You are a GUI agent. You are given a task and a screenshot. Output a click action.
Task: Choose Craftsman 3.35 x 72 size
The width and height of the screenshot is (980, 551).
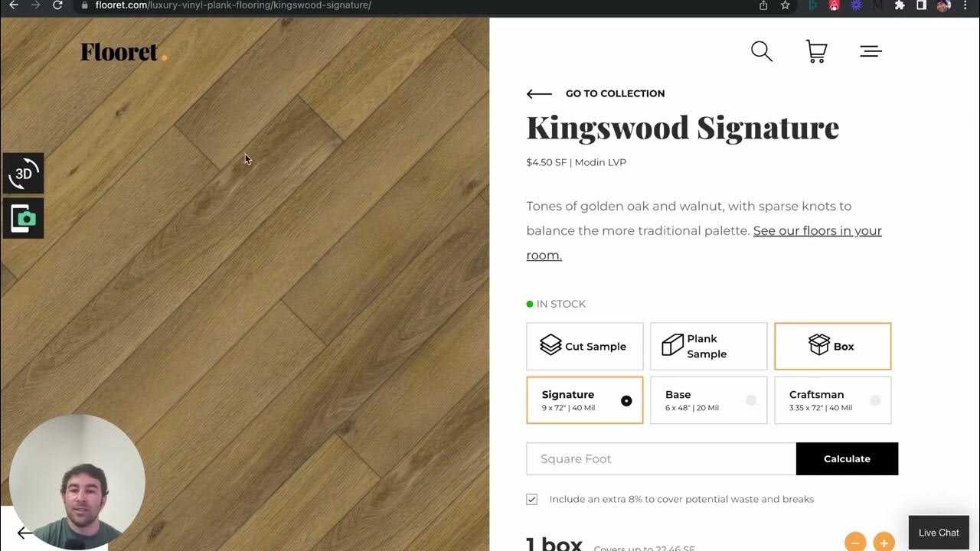[833, 400]
